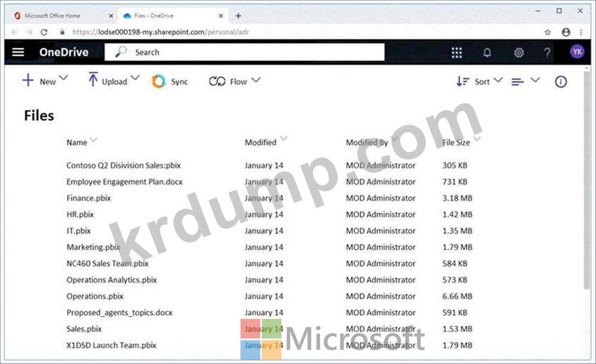Click the 6.66 MB file size
This screenshot has width=596, height=364.
click(457, 296)
